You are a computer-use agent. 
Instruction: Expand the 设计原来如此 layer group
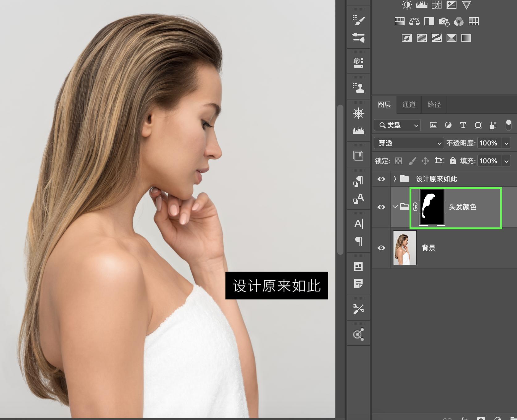pos(395,179)
